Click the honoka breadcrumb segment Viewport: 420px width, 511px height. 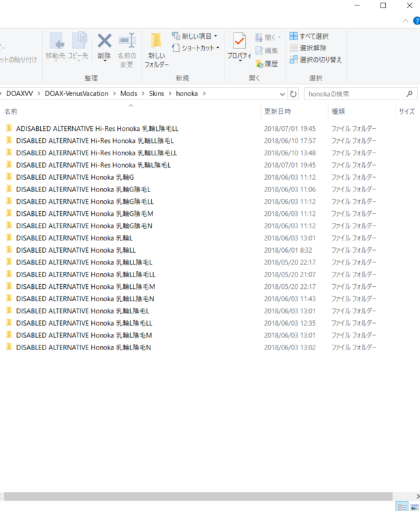[x=187, y=93]
